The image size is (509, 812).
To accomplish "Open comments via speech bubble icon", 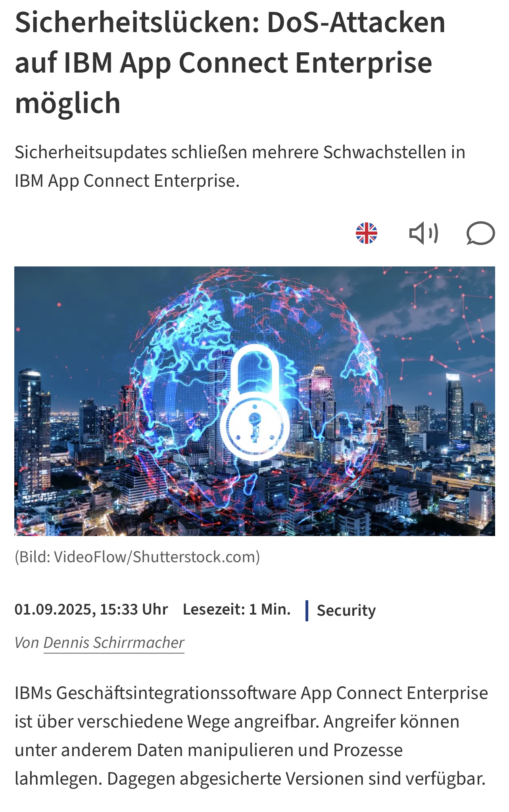I will (x=480, y=233).
